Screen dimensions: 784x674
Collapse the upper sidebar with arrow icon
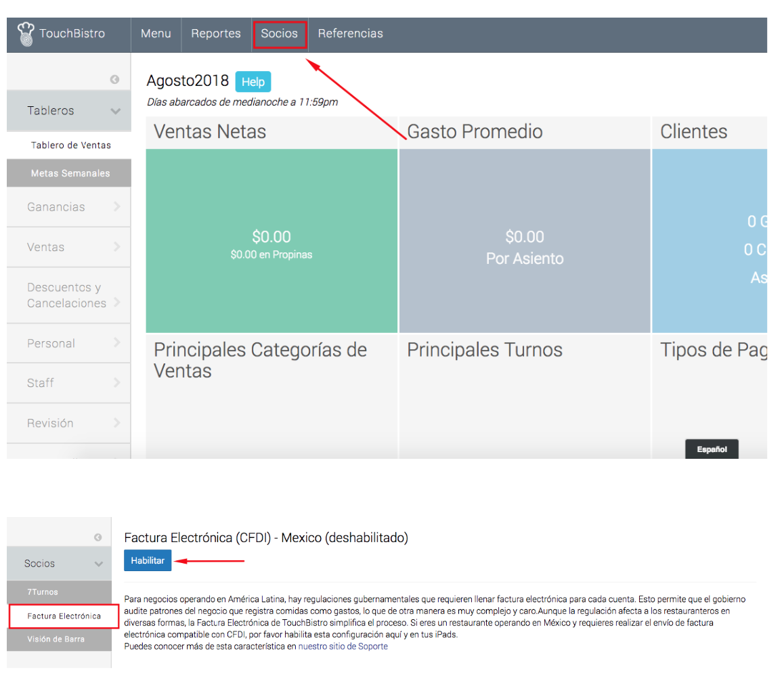point(114,80)
